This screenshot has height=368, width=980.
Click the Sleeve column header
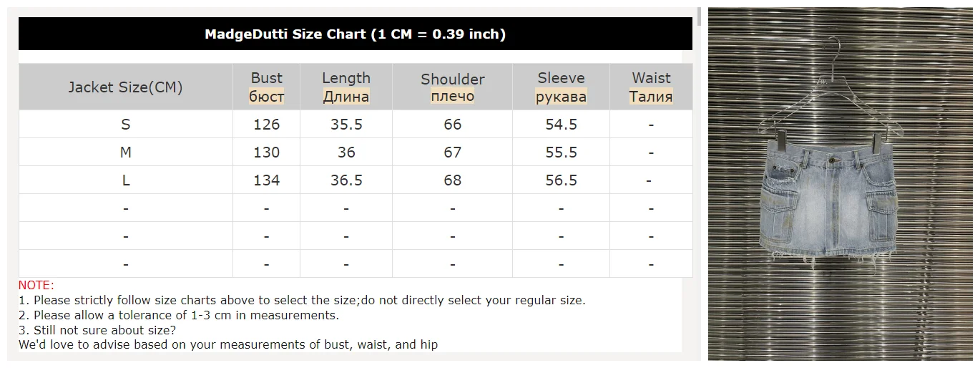[x=561, y=87]
